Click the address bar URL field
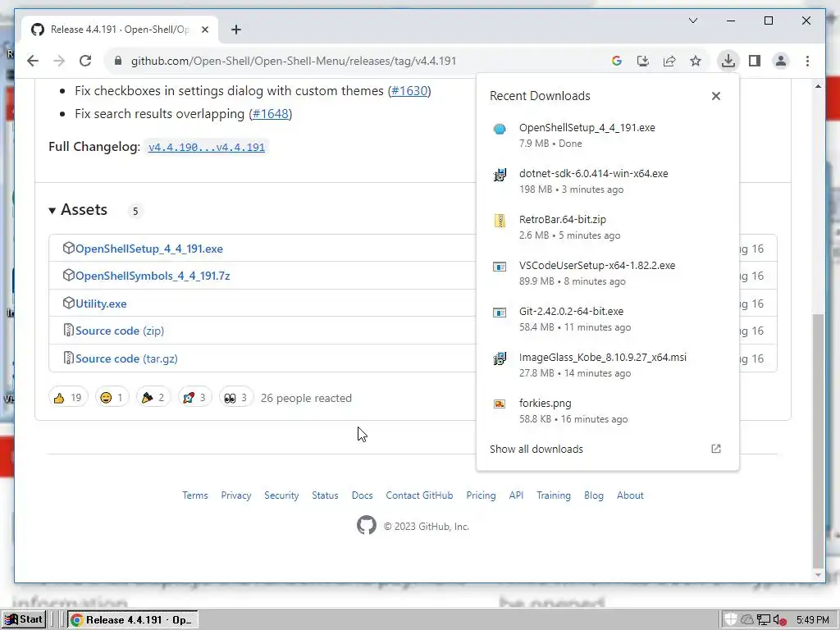The image size is (840, 630). (x=294, y=61)
